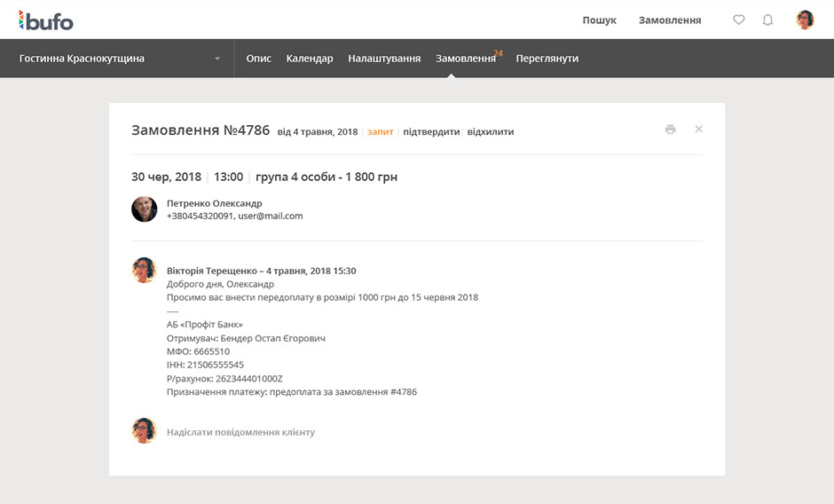Click відхилити to reject order
Viewport: 834px width, 504px height.
pos(491,132)
